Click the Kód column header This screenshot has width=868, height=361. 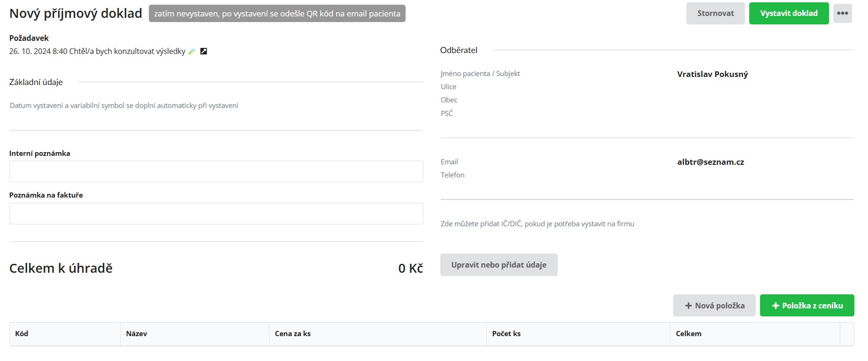[22, 334]
